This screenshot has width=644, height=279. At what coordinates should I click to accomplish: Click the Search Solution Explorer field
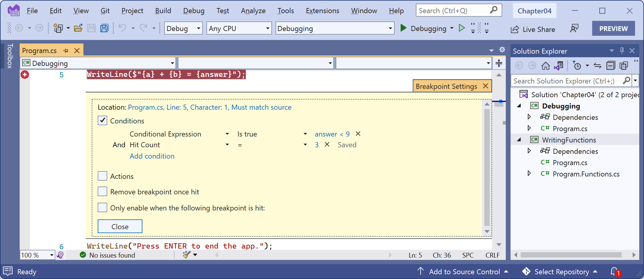[x=572, y=81]
